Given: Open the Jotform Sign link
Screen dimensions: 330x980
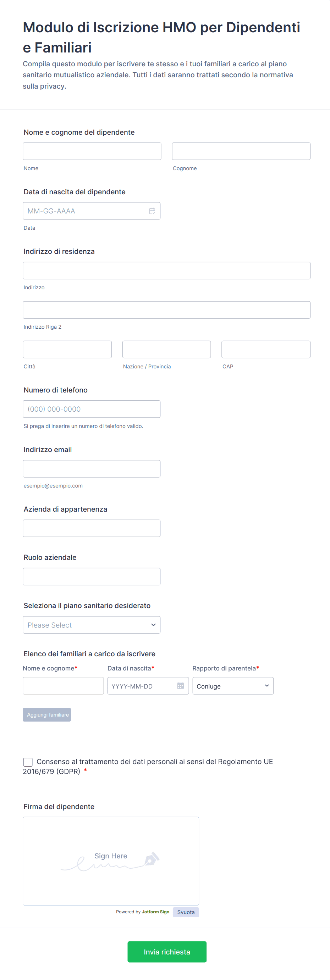Looking at the screenshot, I should click(x=155, y=912).
